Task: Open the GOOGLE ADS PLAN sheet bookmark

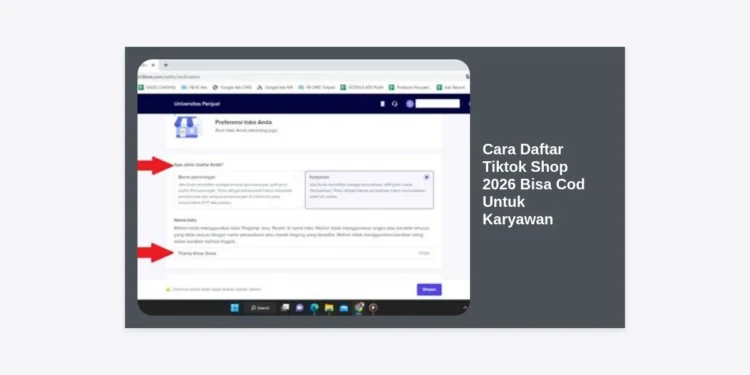Action: coord(362,88)
